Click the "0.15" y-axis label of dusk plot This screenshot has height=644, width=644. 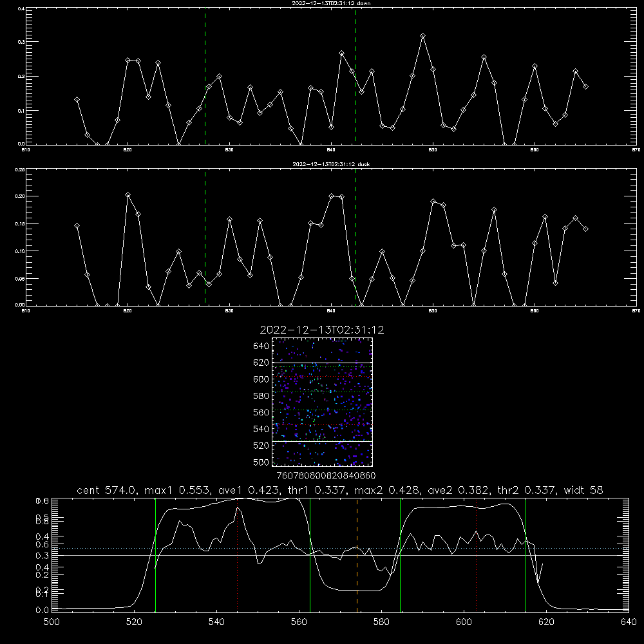[20, 223]
